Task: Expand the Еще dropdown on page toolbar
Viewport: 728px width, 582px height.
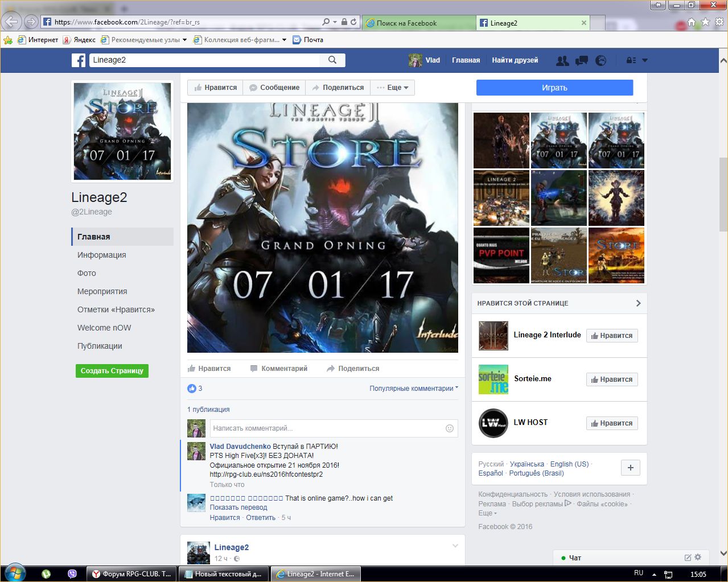Action: tap(392, 88)
